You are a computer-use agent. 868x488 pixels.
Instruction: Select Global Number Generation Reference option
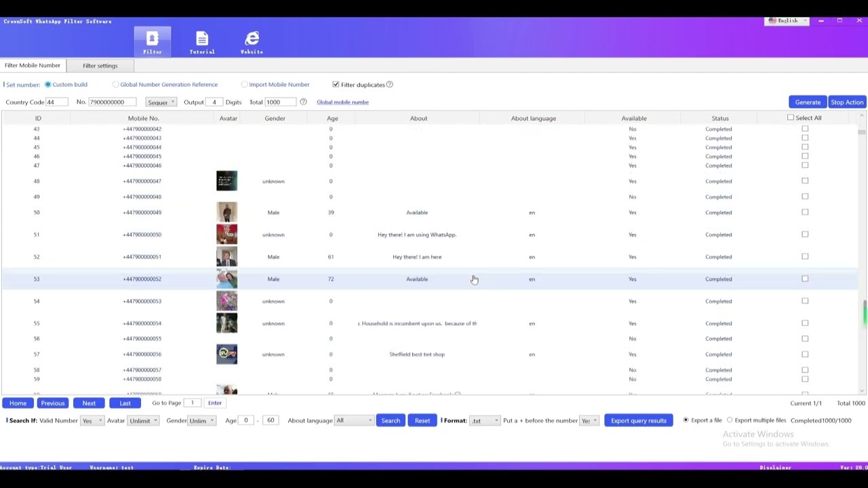pyautogui.click(x=115, y=85)
